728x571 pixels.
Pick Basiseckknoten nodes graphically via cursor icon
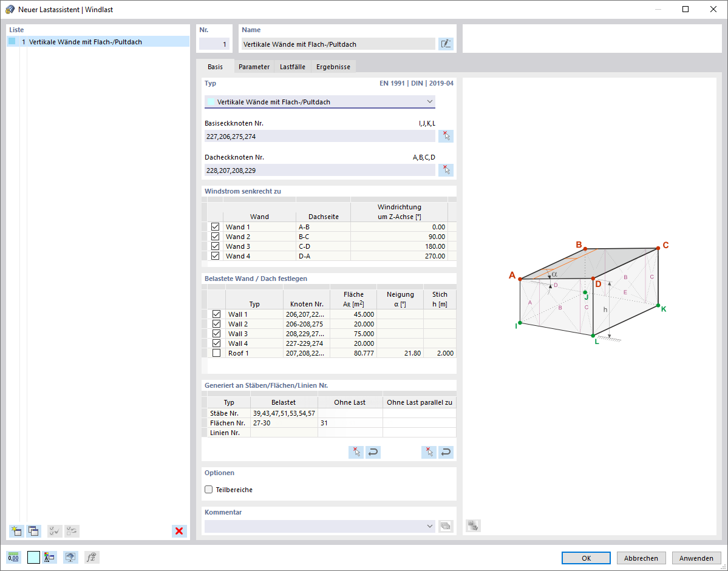coord(446,136)
